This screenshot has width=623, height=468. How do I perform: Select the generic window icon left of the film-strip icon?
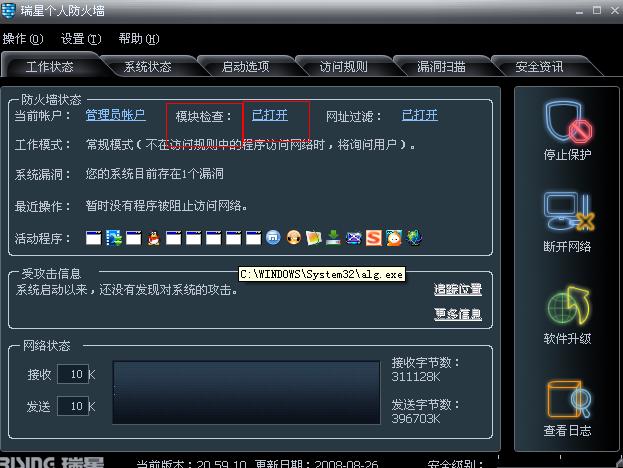point(93,238)
